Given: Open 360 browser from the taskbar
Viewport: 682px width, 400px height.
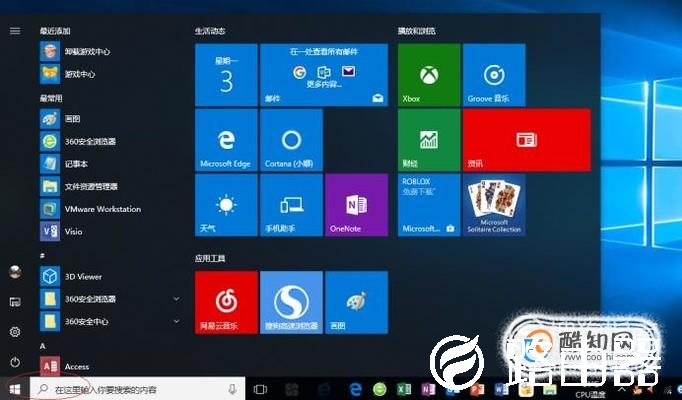Looking at the screenshot, I should [380, 389].
